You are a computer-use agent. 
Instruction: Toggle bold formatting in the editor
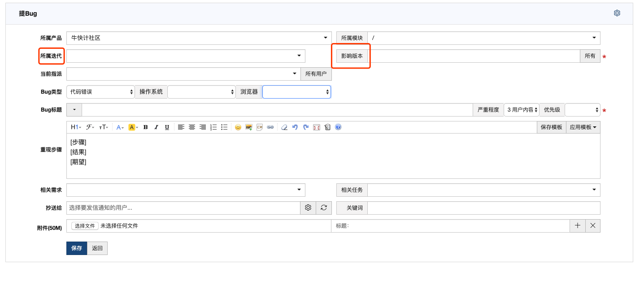[x=145, y=127]
